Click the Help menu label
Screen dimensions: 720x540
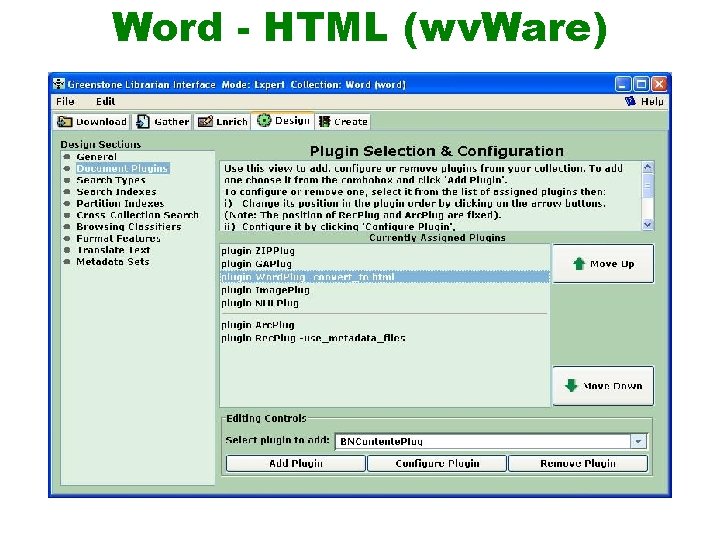coord(652,101)
